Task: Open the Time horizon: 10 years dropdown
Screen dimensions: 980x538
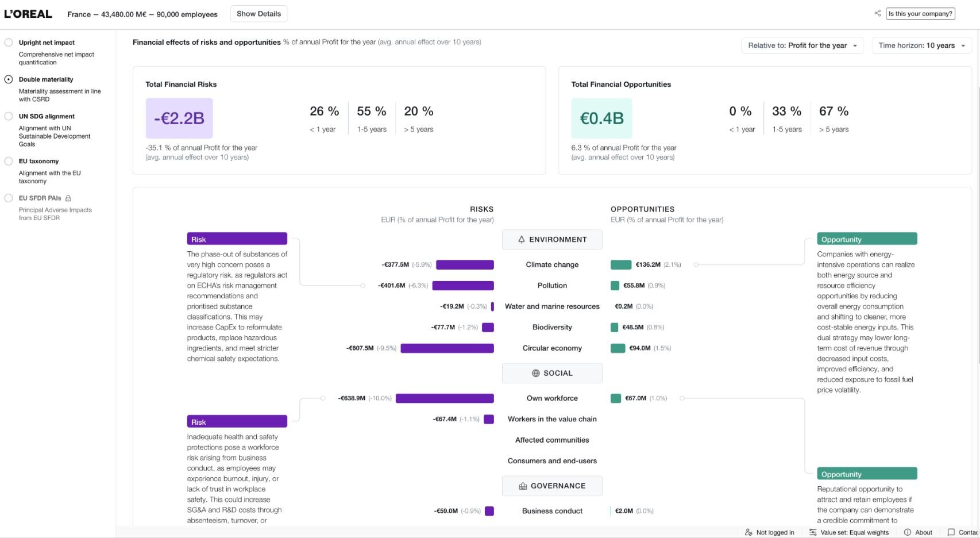Action: pyautogui.click(x=922, y=45)
